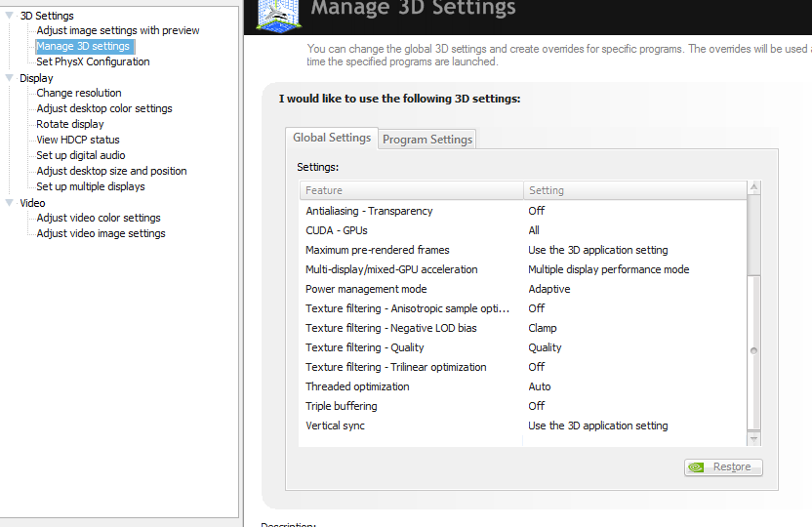Viewport: 812px width, 527px height.
Task: Select Power management mode row
Action: (x=523, y=289)
